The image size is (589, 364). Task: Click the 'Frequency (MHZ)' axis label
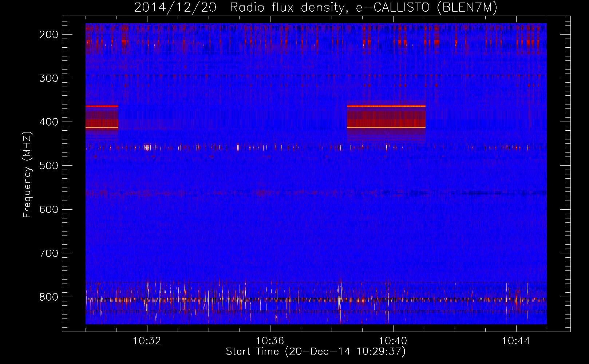click(27, 174)
